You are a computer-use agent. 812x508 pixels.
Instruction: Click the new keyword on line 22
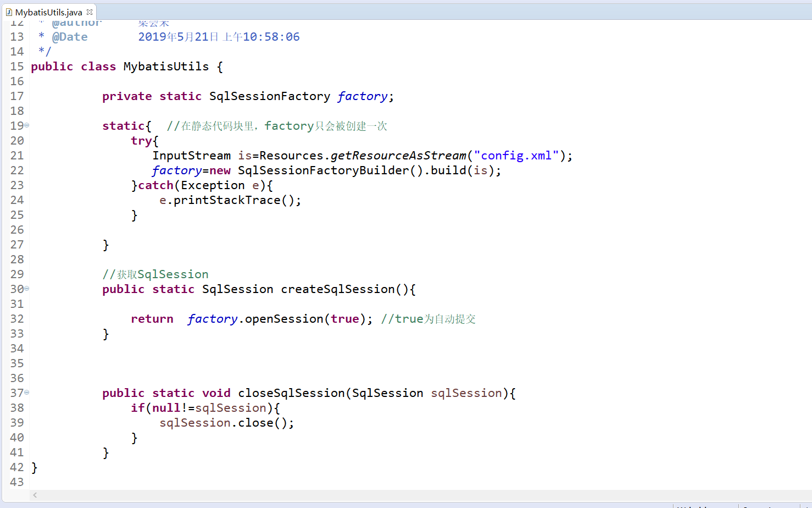tap(220, 170)
